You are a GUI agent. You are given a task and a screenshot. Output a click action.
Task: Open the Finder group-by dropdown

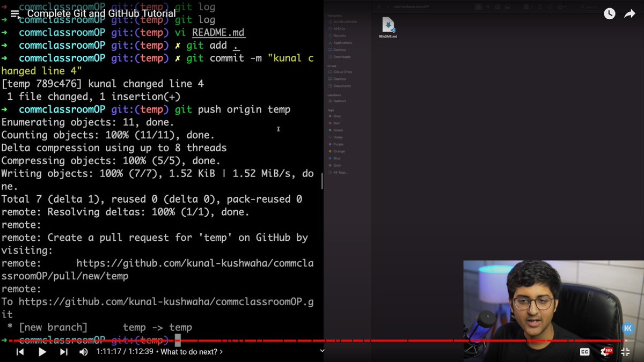pos(528,6)
